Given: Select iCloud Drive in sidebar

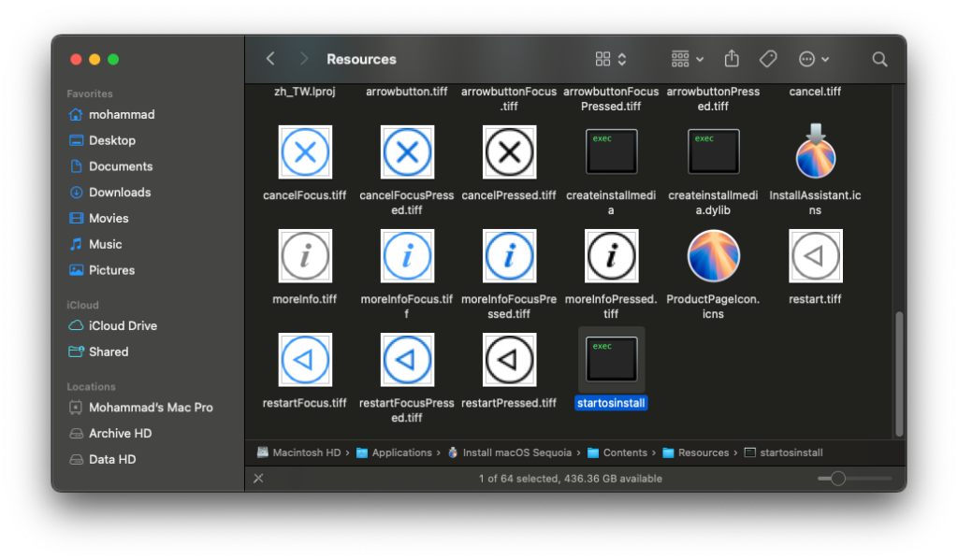Looking at the screenshot, I should (122, 326).
